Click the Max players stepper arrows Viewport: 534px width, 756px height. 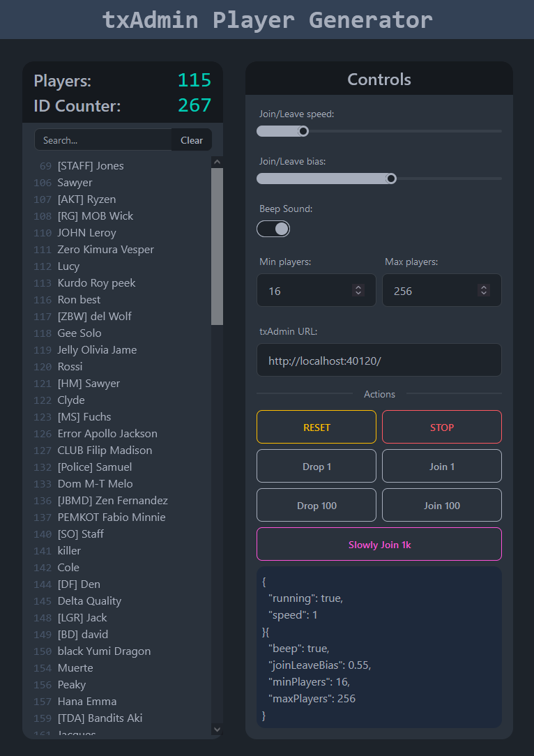[484, 289]
